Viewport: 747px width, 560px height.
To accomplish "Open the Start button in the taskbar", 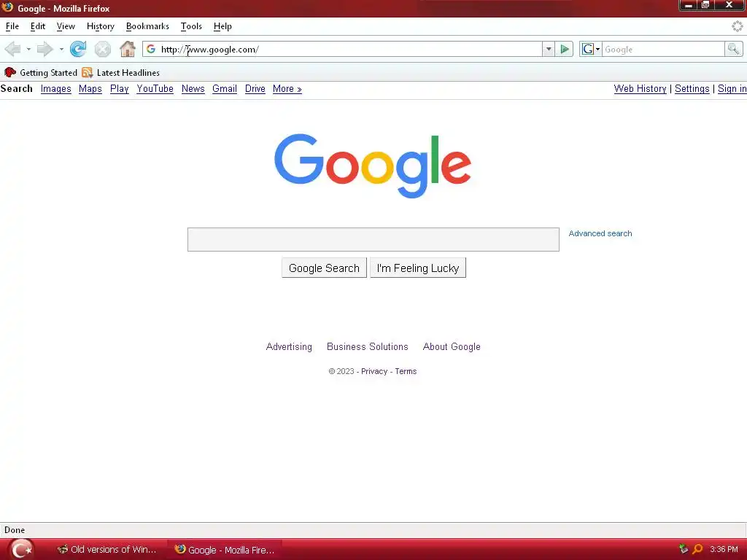I will (x=20, y=550).
